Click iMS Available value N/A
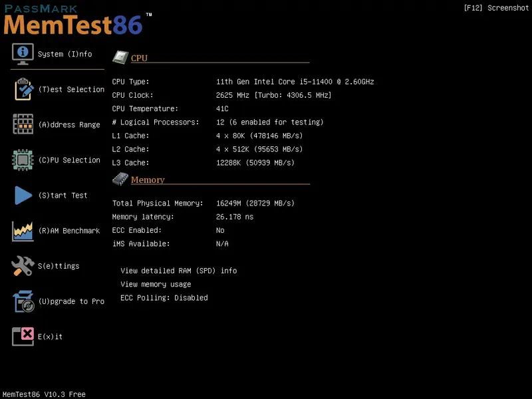532x399 pixels. (x=222, y=244)
